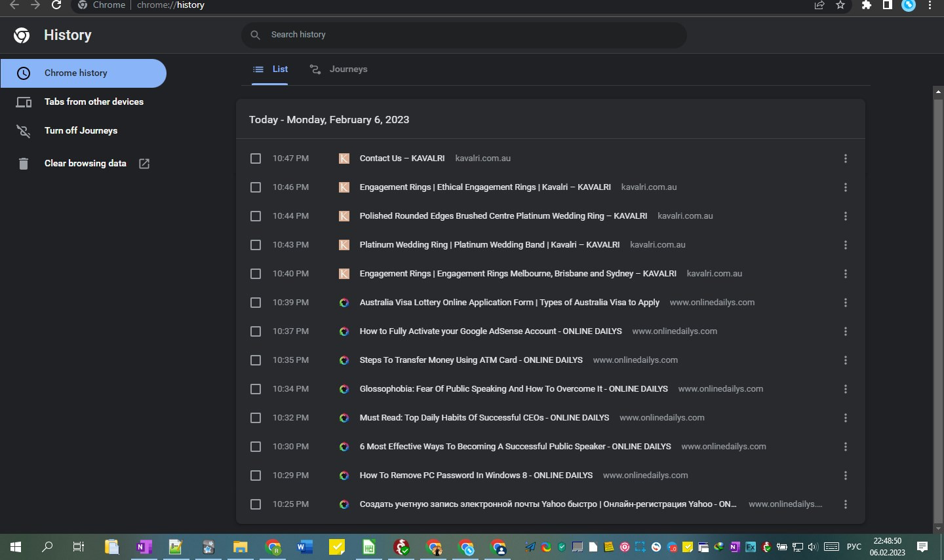Open actions menu for Remove PC Password entry

846,476
